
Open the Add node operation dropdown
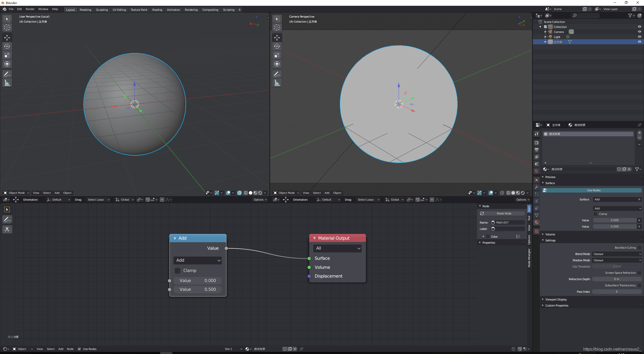click(198, 260)
